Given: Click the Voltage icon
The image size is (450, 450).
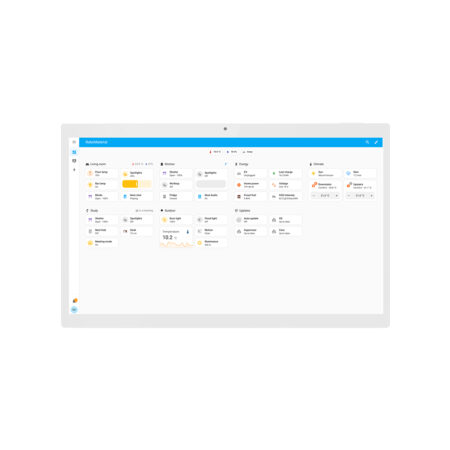Looking at the screenshot, I should point(274,185).
